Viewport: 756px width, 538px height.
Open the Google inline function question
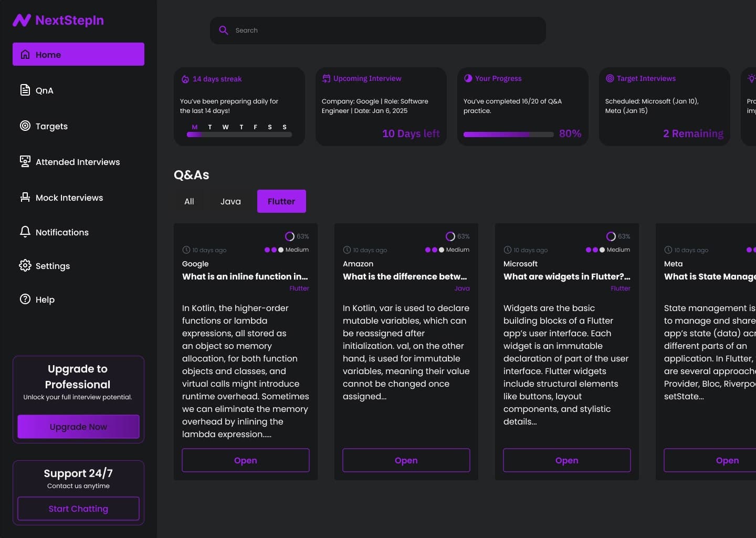pyautogui.click(x=245, y=460)
